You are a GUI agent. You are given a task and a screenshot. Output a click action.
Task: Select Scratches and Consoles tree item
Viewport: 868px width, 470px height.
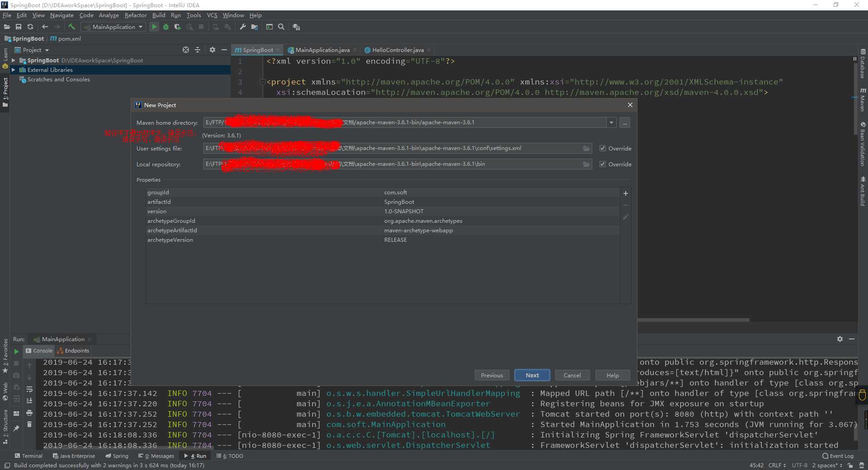58,80
